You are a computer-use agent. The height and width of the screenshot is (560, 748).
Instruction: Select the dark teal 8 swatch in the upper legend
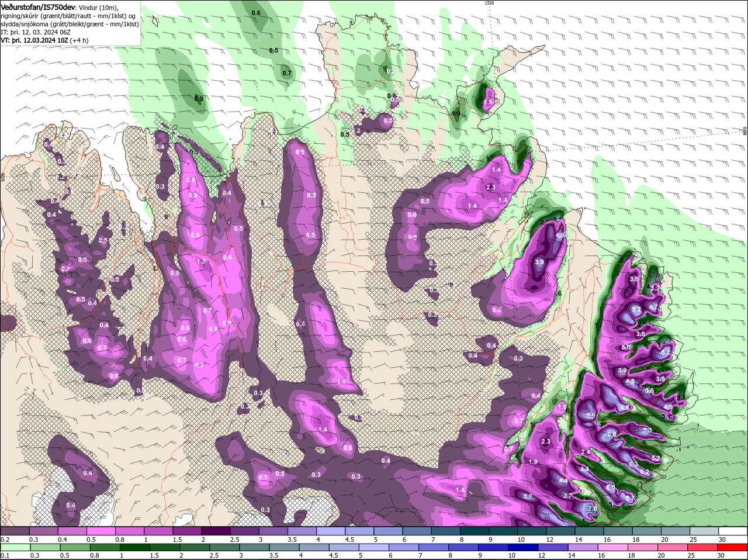(474, 531)
